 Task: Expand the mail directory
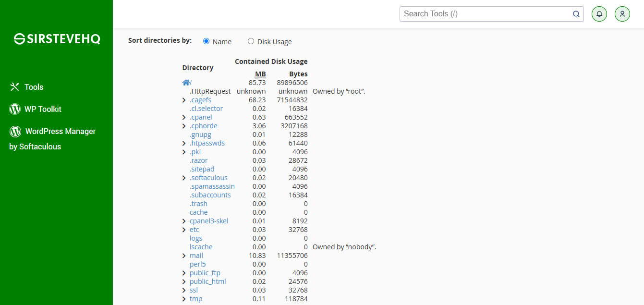[x=184, y=256]
